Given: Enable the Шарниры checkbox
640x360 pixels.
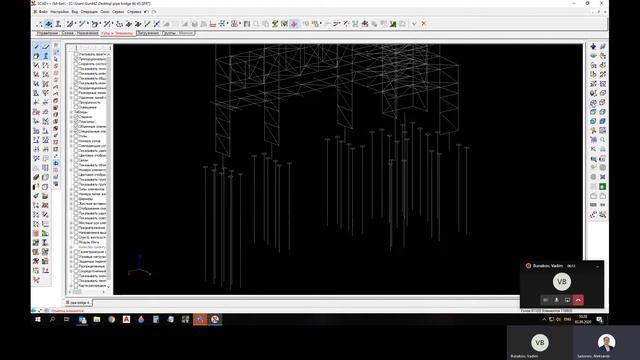Looking at the screenshot, I should pos(76,199).
